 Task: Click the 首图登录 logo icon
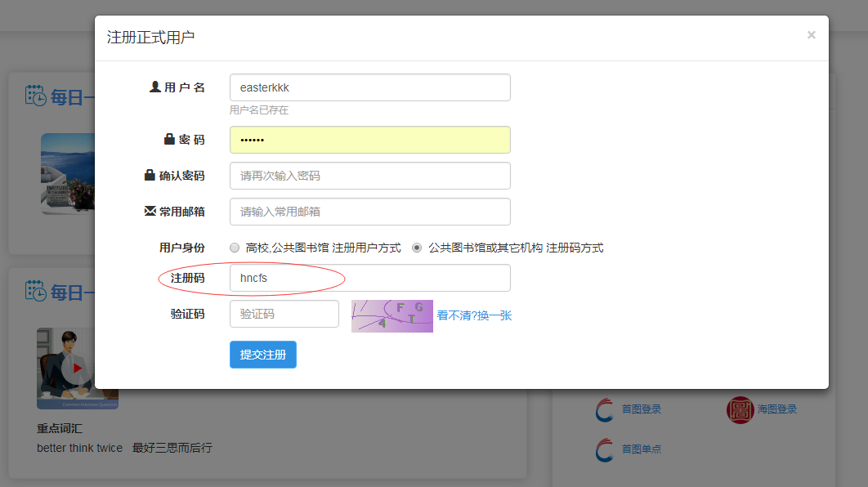(x=604, y=409)
